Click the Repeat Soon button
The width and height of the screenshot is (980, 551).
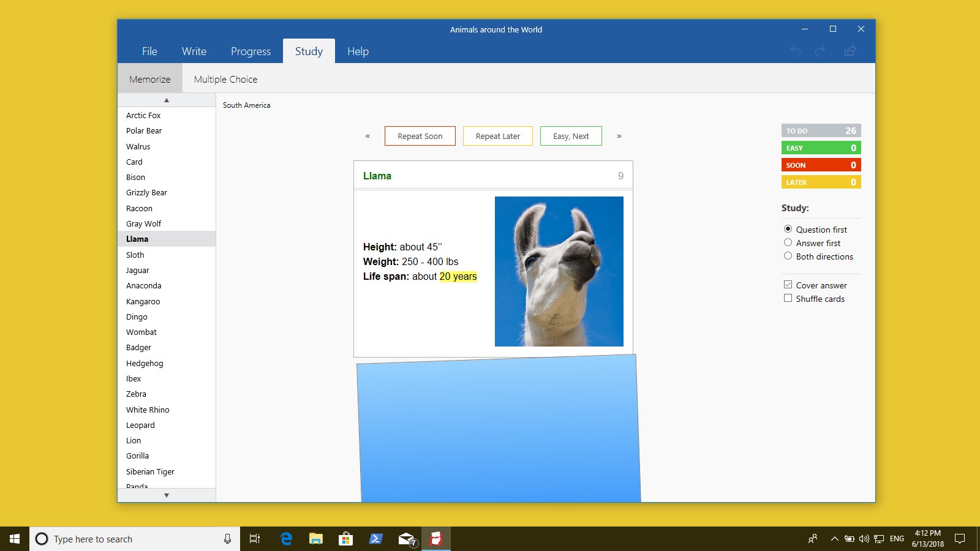pyautogui.click(x=420, y=136)
